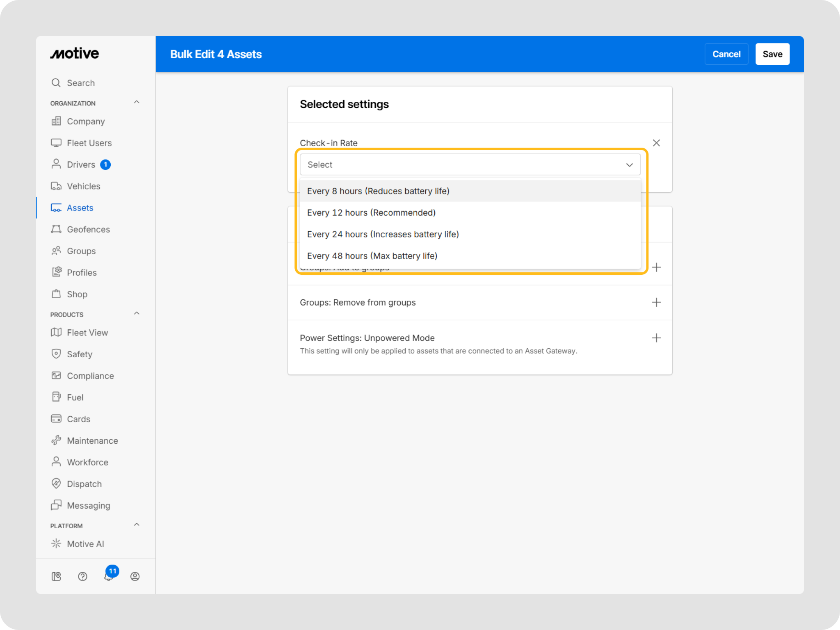Image resolution: width=840 pixels, height=630 pixels.
Task: Collapse the Products section
Action: pyautogui.click(x=137, y=313)
